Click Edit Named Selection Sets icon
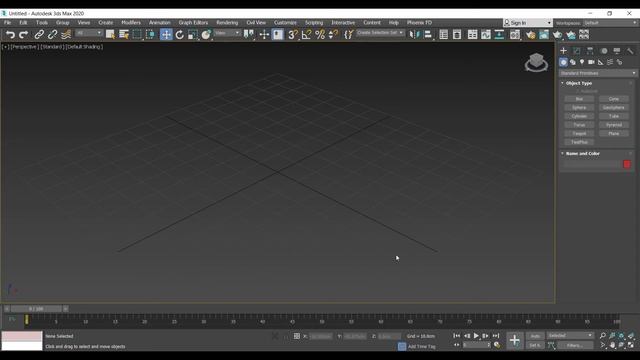 pos(348,35)
